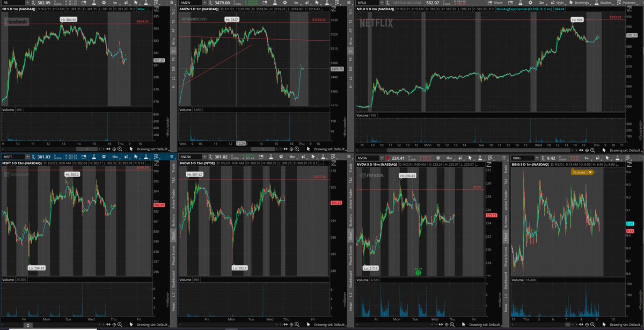
Task: Open chart settings gear in NFLX chart
Action: pyautogui.click(x=530, y=3)
